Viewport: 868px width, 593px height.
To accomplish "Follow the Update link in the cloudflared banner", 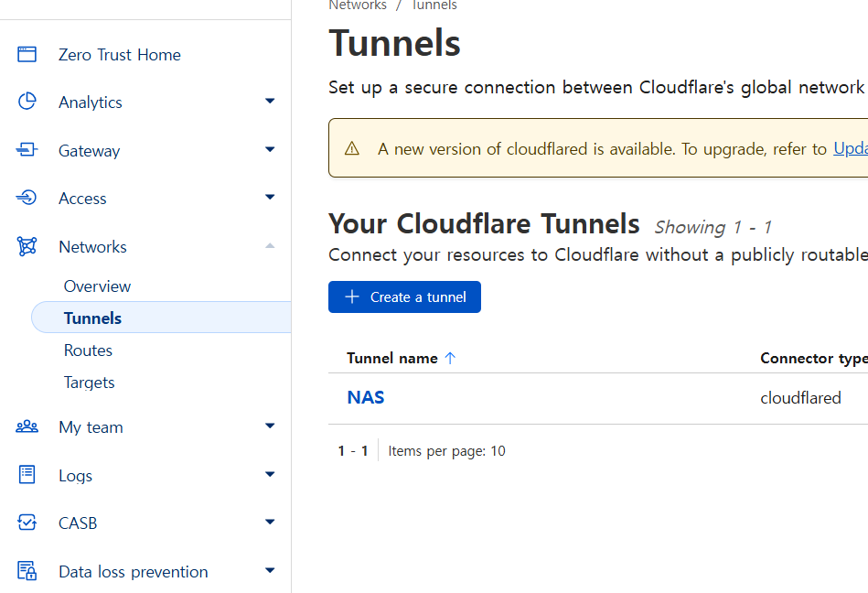I will tap(851, 148).
